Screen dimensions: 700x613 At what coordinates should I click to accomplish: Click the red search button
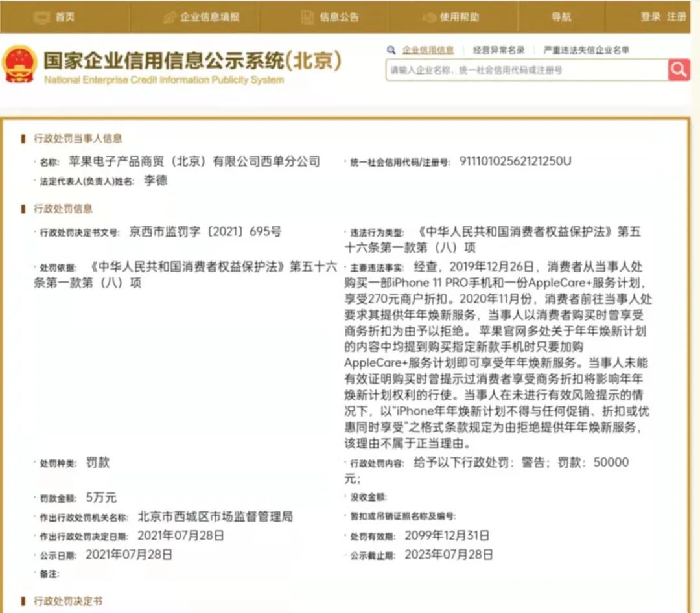click(679, 69)
